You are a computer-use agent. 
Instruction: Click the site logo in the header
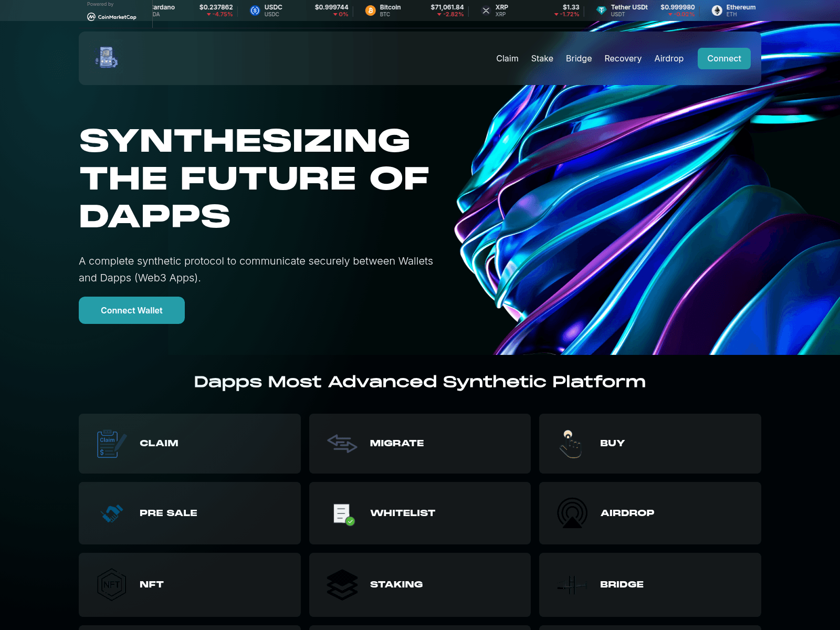click(106, 58)
